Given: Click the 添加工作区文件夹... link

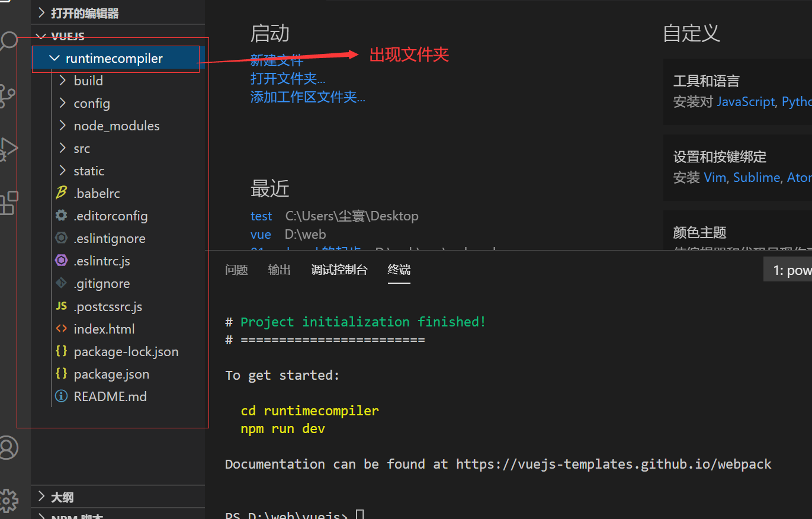Looking at the screenshot, I should pyautogui.click(x=308, y=97).
